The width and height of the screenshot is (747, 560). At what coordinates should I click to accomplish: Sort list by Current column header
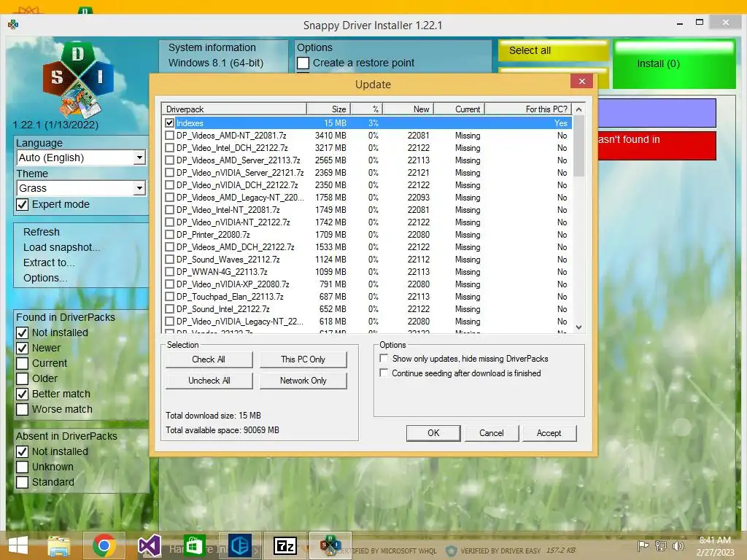[460, 109]
